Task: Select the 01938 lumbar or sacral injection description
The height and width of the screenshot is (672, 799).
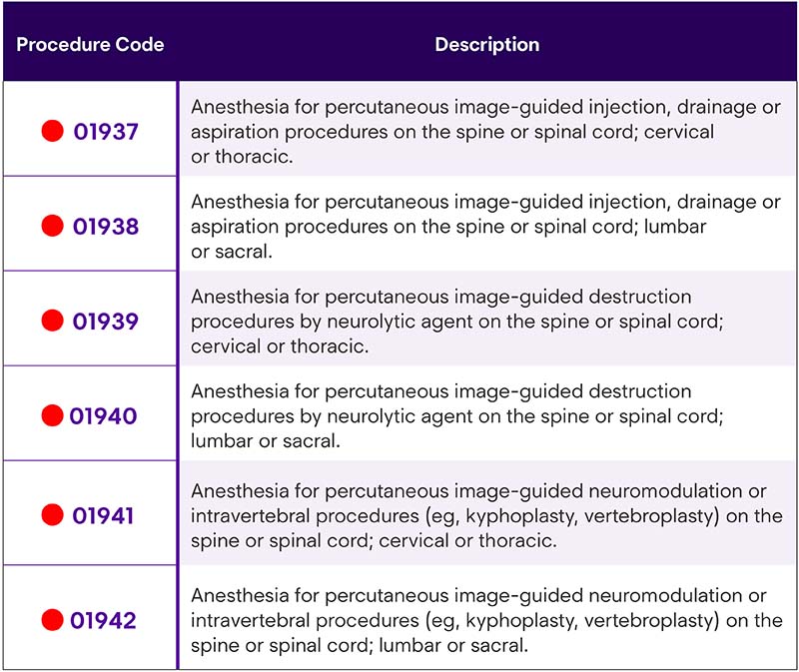Action: [x=485, y=227]
